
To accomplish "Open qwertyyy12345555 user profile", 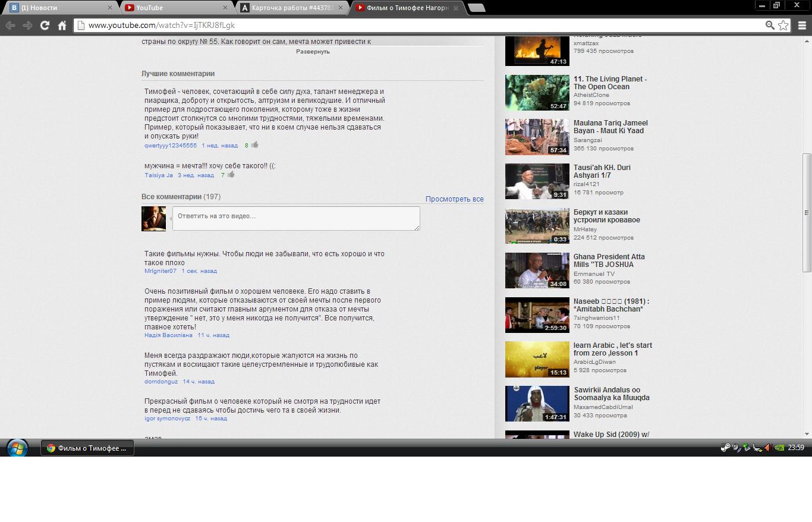I will [x=171, y=145].
